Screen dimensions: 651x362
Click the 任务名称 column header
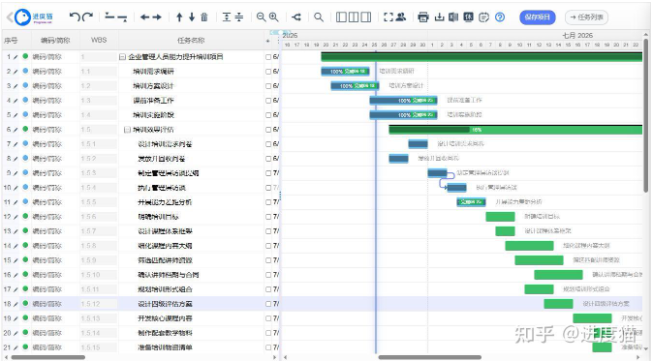pyautogui.click(x=191, y=40)
